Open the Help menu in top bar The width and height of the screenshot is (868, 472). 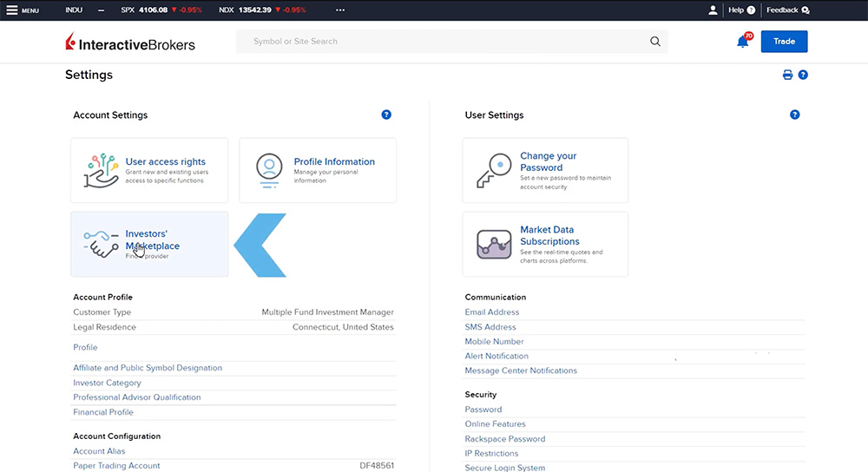click(x=741, y=10)
